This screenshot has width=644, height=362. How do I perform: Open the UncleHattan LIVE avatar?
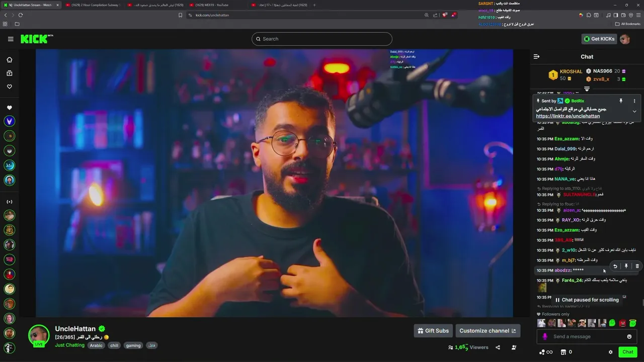coord(39,336)
